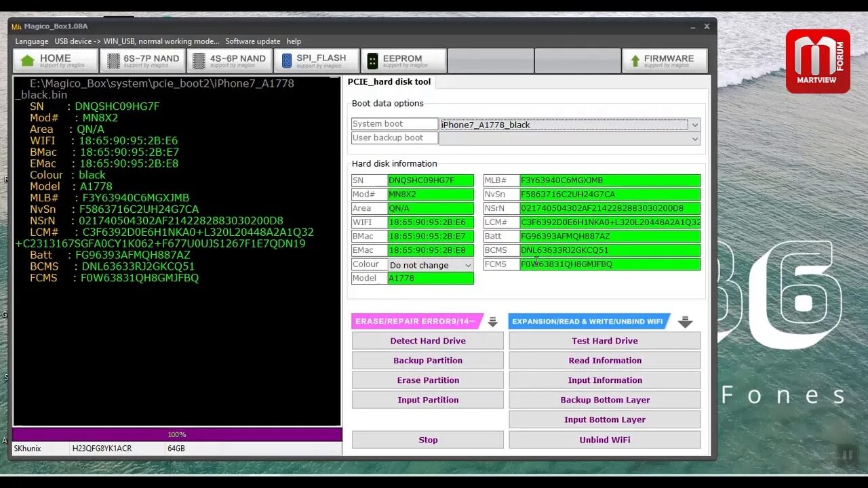Click SKhunix in the status bar
This screenshot has width=868, height=488.
pyautogui.click(x=28, y=449)
